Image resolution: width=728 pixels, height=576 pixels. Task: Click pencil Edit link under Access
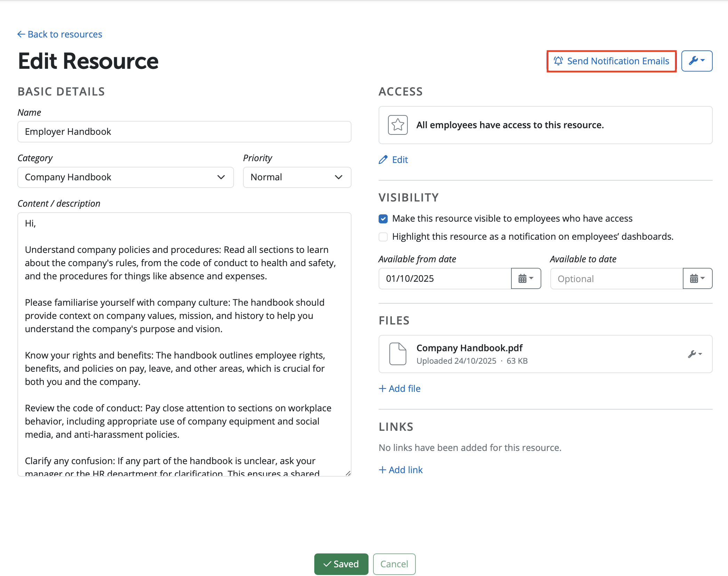[394, 160]
